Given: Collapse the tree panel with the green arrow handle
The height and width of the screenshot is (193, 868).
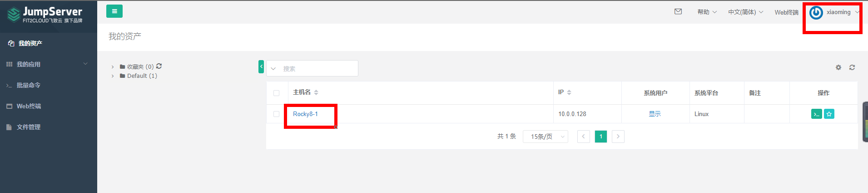Looking at the screenshot, I should [x=261, y=66].
